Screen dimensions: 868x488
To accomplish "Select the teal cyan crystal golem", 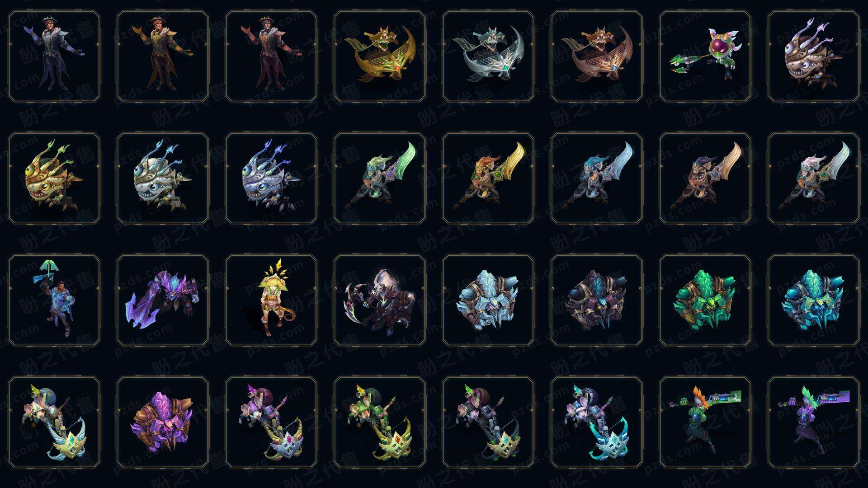I will click(x=814, y=300).
